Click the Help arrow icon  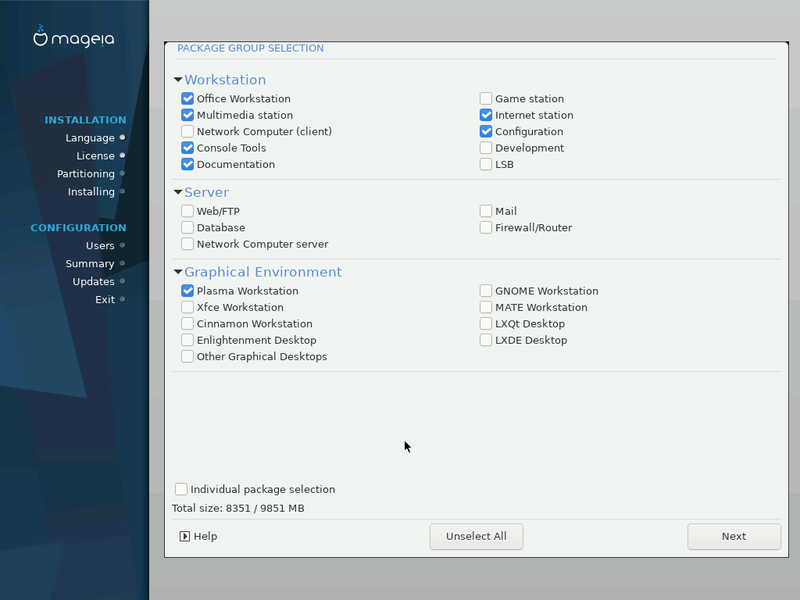tap(185, 536)
